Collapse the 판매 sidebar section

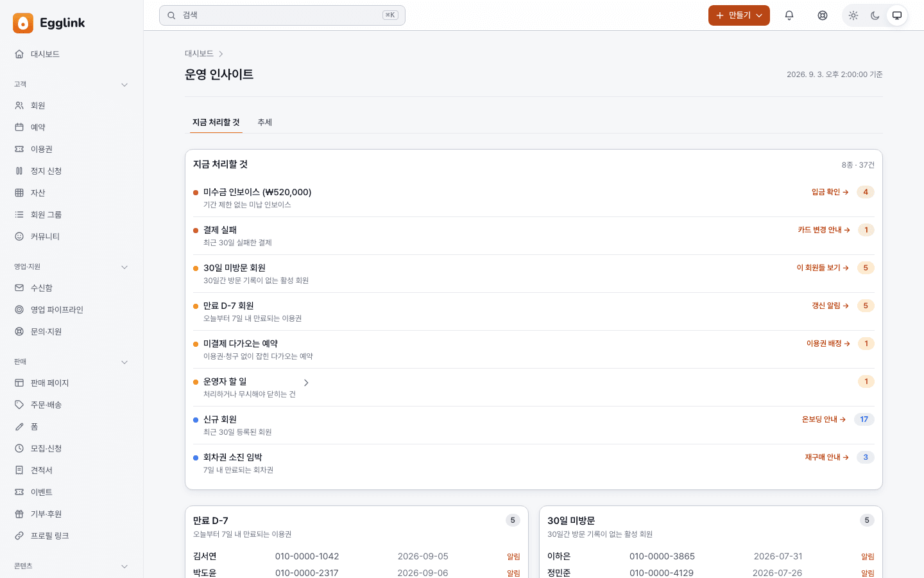click(x=124, y=362)
